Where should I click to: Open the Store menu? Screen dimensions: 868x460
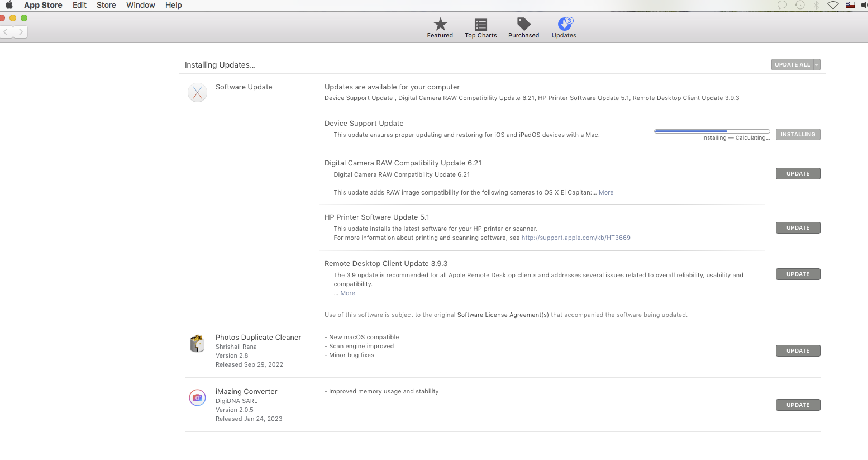(106, 5)
